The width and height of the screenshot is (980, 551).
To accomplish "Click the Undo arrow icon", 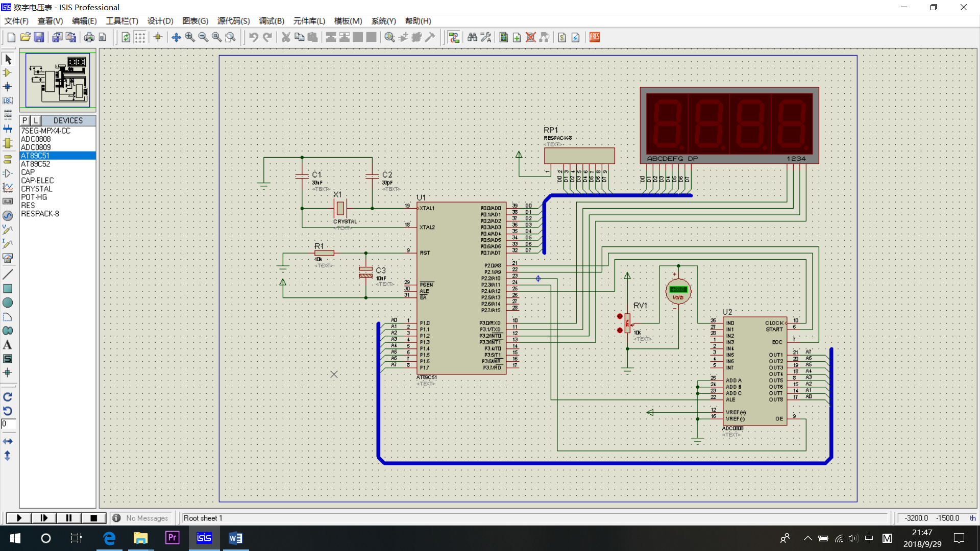I will [254, 37].
